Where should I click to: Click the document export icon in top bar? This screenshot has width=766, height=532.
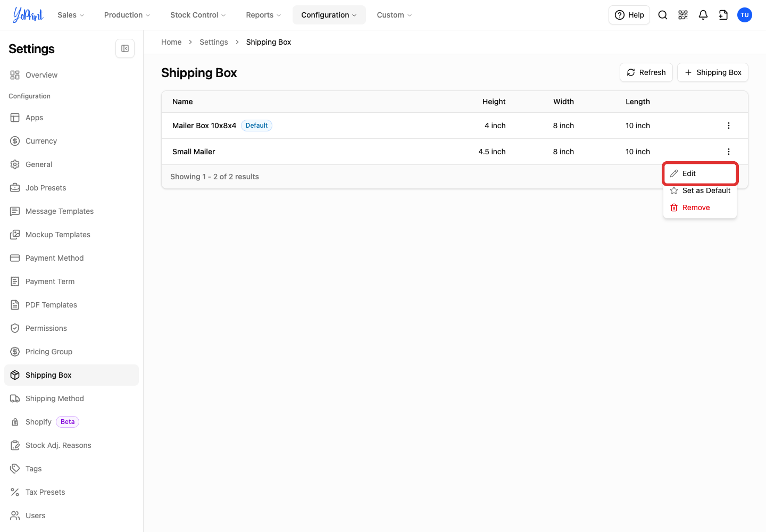723,15
